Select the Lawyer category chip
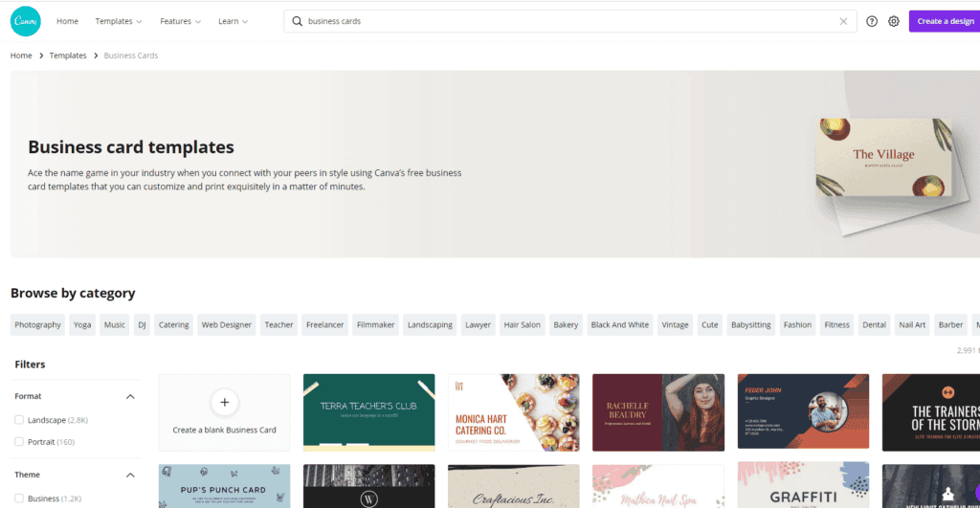 479,325
